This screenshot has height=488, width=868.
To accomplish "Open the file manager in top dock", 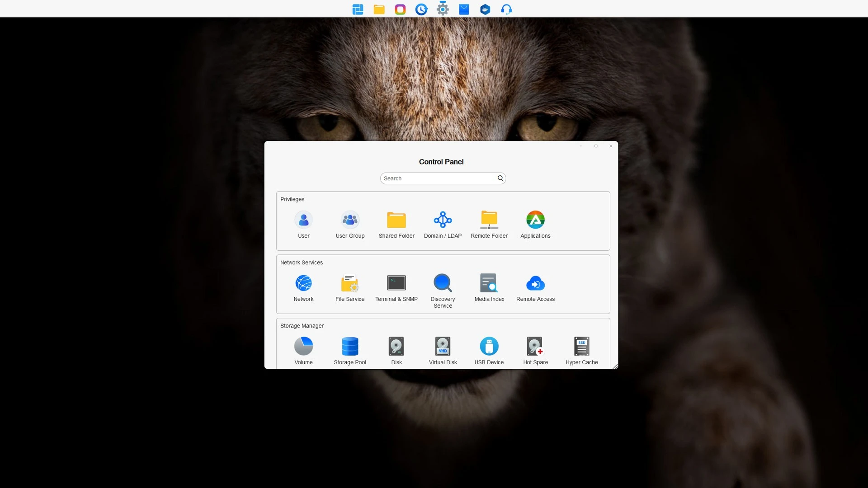I will coord(379,9).
